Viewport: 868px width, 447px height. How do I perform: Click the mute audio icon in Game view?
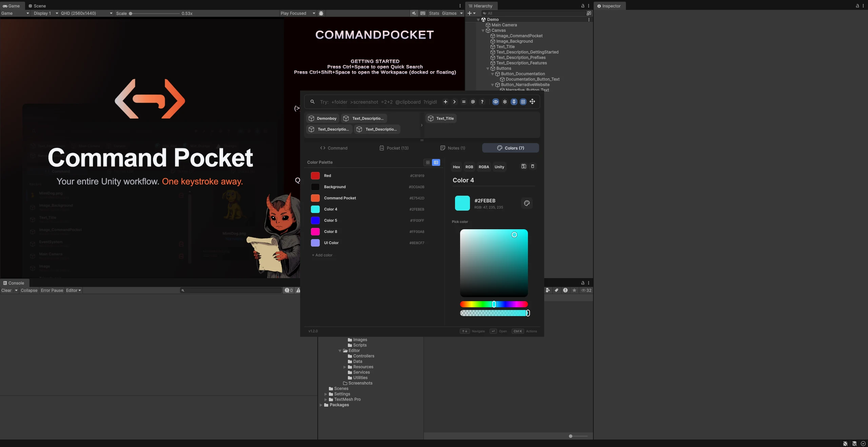(414, 13)
